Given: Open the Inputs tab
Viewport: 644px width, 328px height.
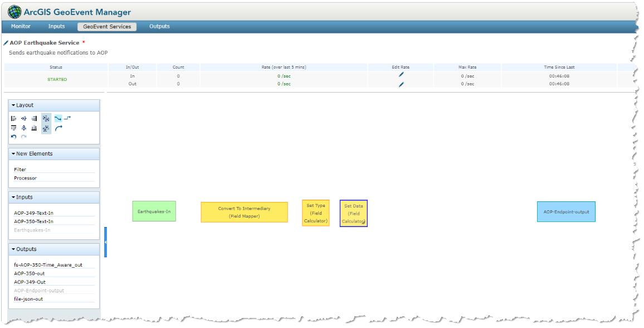Looking at the screenshot, I should (57, 26).
